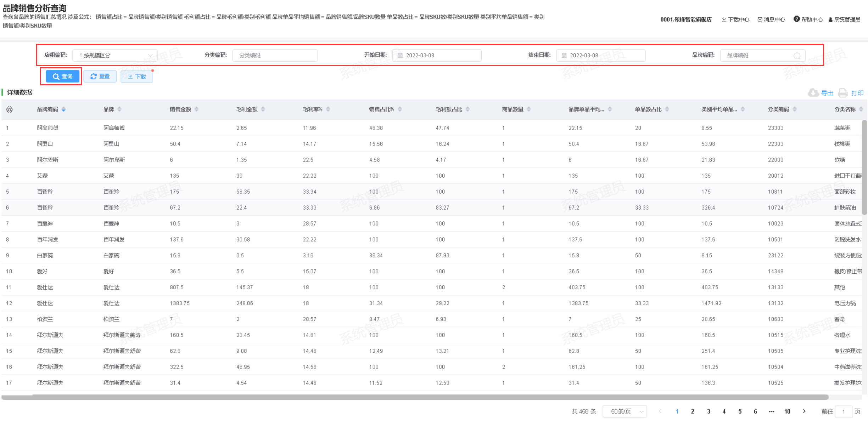Open the 消息中心 message center
The width and height of the screenshot is (868, 427).
click(771, 19)
